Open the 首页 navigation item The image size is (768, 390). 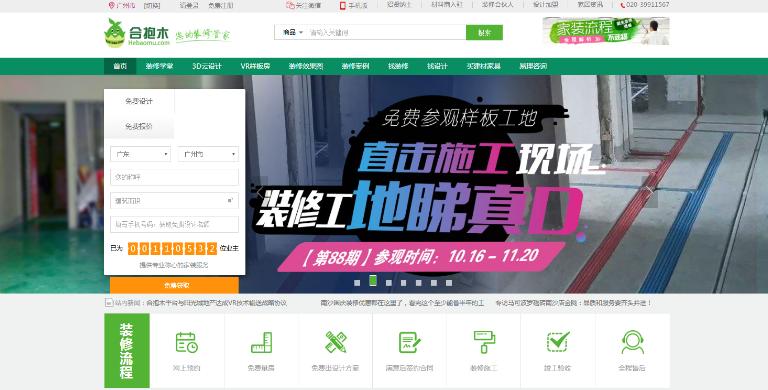120,66
